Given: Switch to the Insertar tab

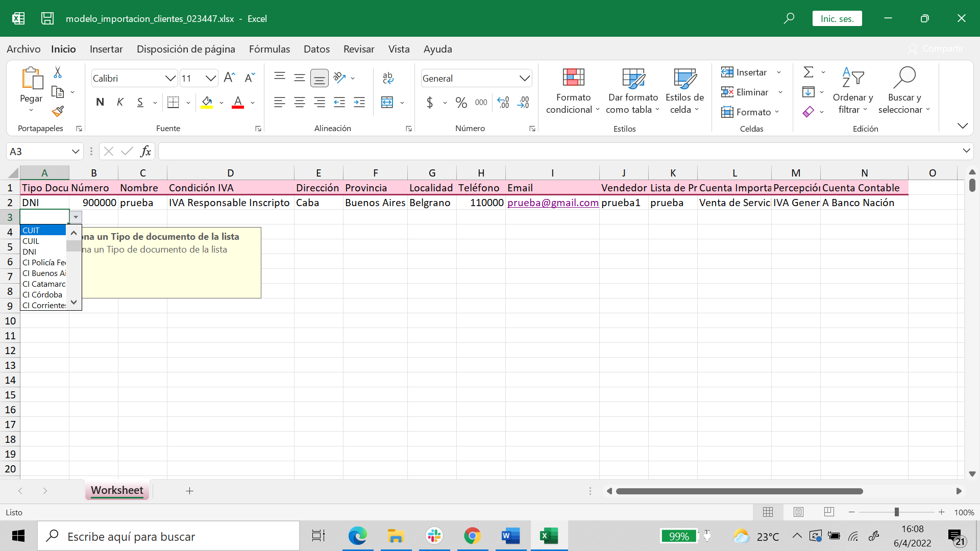Looking at the screenshot, I should tap(106, 49).
